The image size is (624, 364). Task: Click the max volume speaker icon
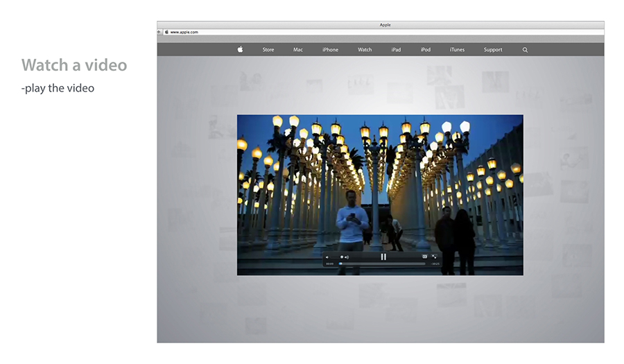347,257
